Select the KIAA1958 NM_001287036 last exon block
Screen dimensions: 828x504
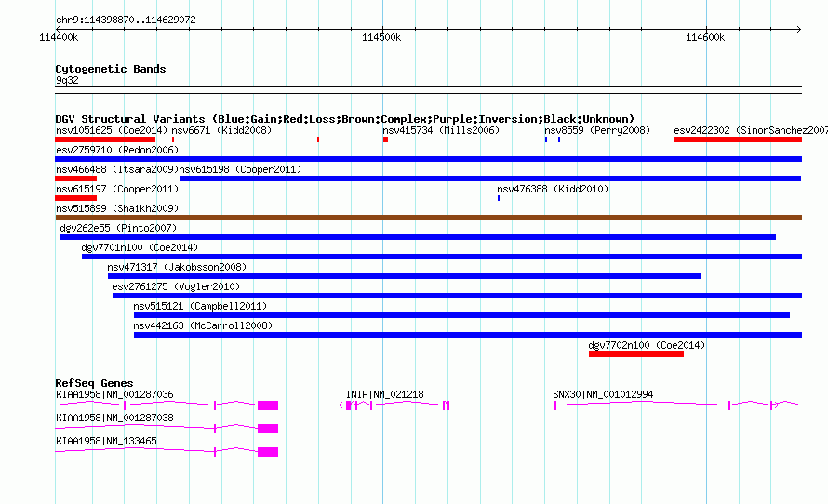268,405
